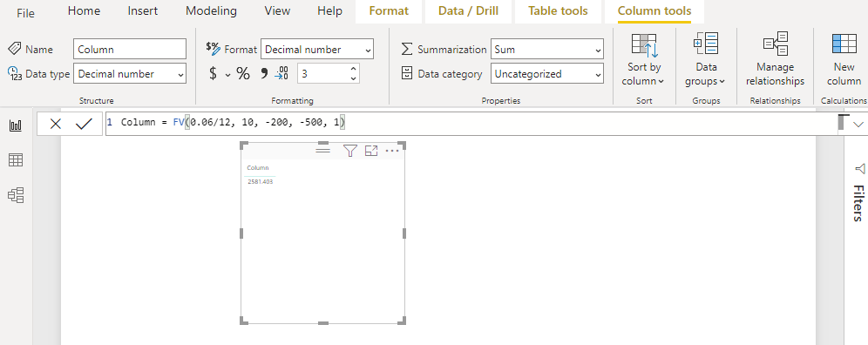Switch to Data table view
This screenshot has width=868, height=345.
tap(16, 160)
